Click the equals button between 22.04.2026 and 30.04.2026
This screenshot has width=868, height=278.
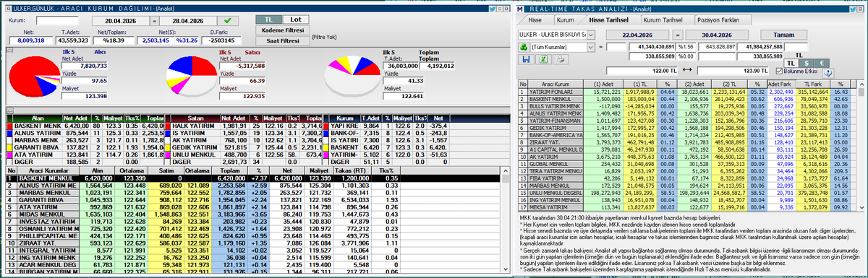677,35
